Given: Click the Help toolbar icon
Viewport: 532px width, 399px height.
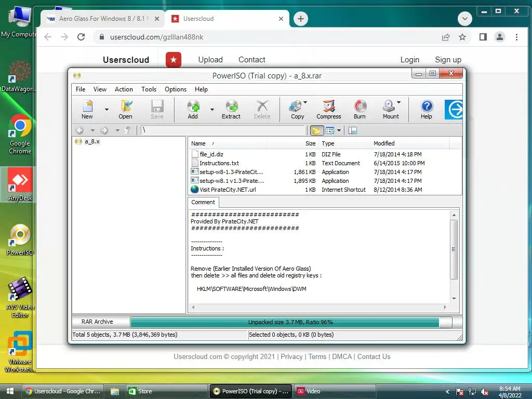Looking at the screenshot, I should [x=427, y=110].
